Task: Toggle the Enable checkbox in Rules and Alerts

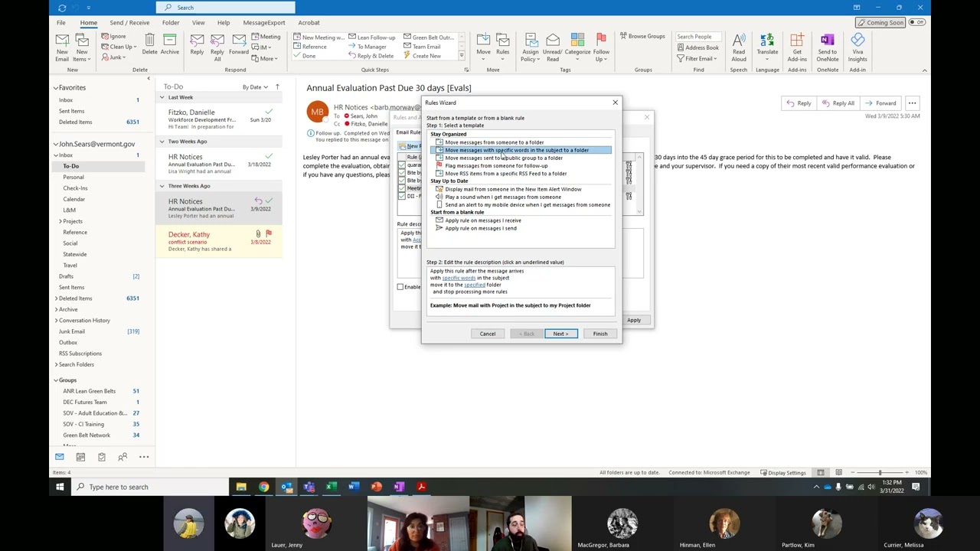Action: pyautogui.click(x=400, y=287)
